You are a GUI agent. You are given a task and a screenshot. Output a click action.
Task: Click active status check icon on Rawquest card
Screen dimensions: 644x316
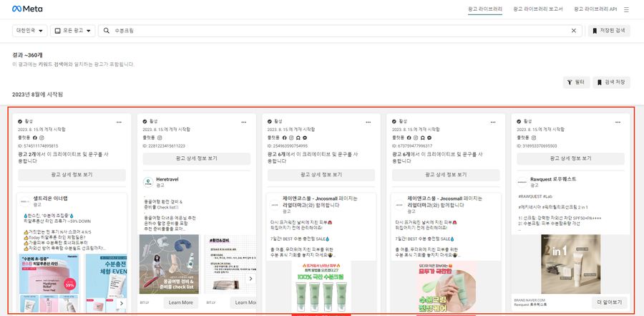click(519, 121)
